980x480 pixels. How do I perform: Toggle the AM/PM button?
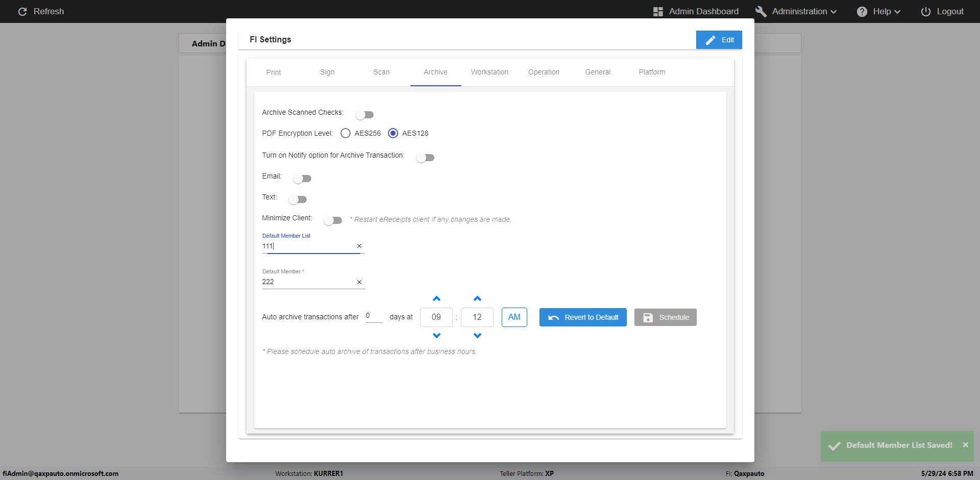coord(514,317)
